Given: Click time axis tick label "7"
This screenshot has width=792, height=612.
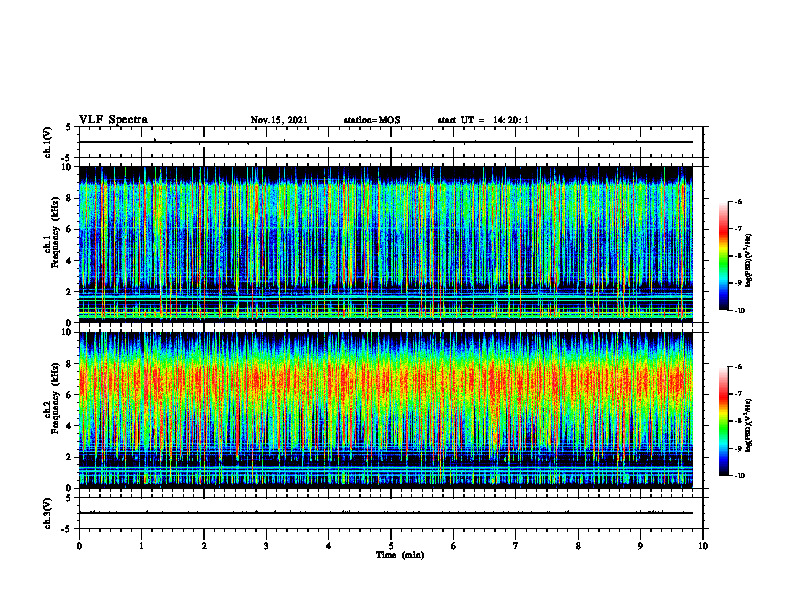Looking at the screenshot, I should pos(516,546).
